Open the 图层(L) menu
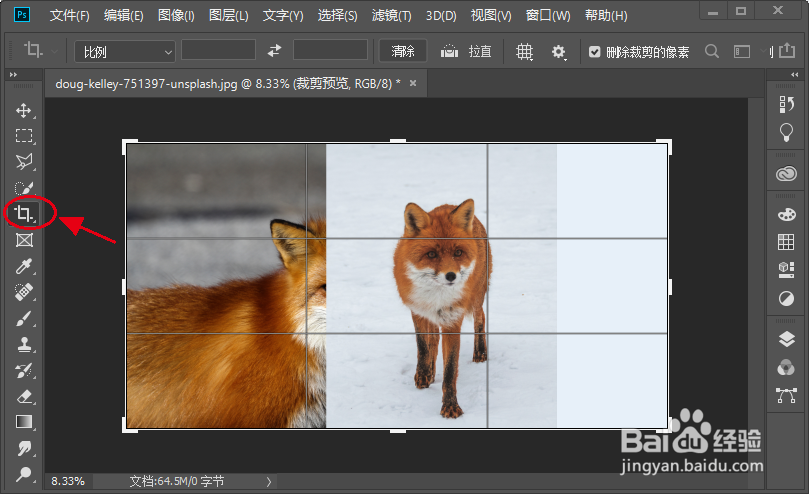The width and height of the screenshot is (809, 494). pyautogui.click(x=229, y=15)
